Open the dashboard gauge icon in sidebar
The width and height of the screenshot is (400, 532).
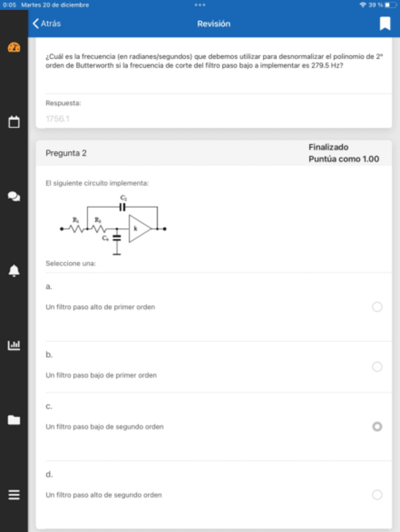coord(14,48)
